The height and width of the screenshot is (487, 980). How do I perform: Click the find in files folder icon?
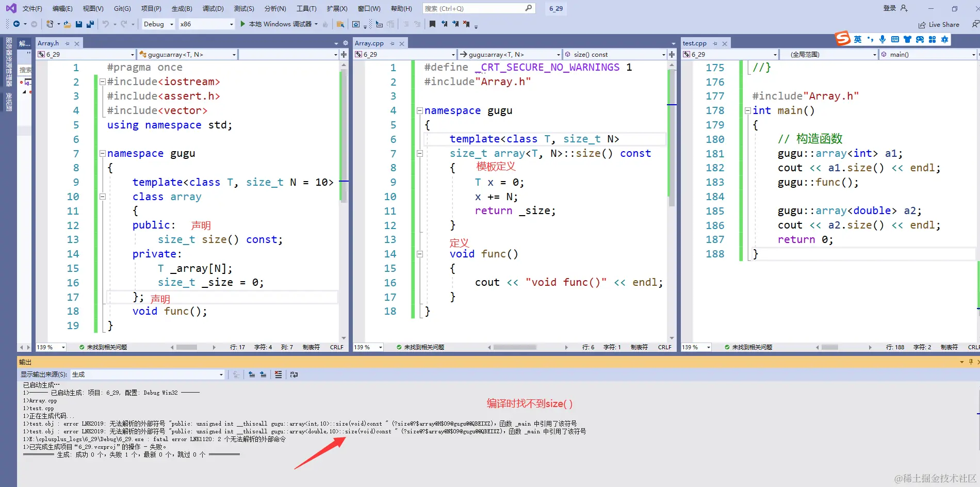click(x=340, y=24)
